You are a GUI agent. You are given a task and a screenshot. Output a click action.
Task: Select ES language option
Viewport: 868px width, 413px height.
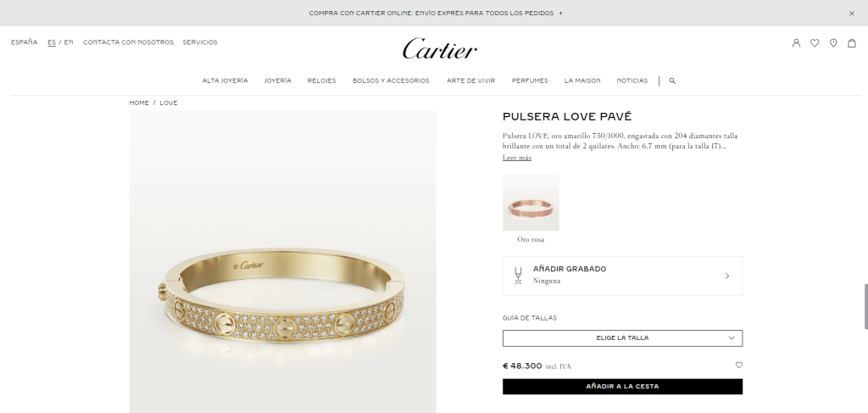coord(52,42)
